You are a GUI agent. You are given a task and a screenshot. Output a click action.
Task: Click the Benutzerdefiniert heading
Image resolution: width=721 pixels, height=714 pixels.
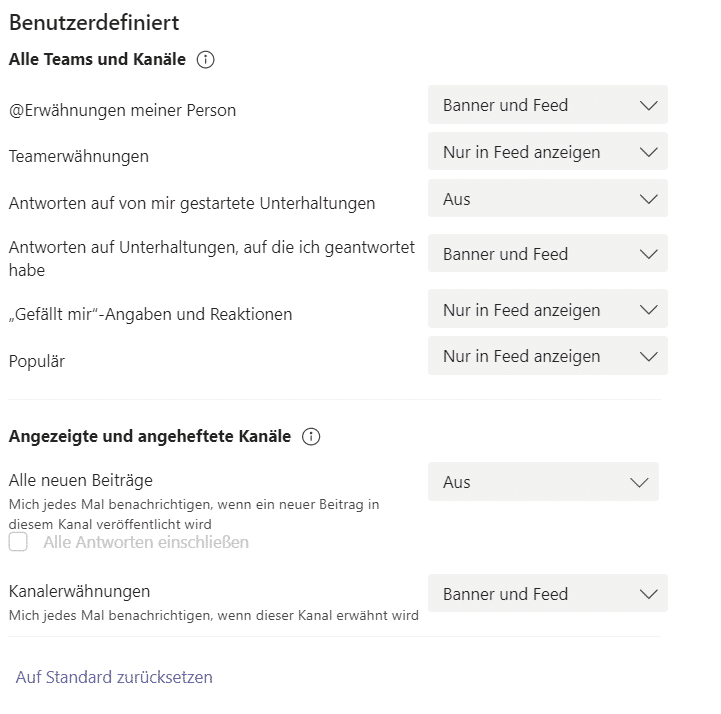click(94, 22)
